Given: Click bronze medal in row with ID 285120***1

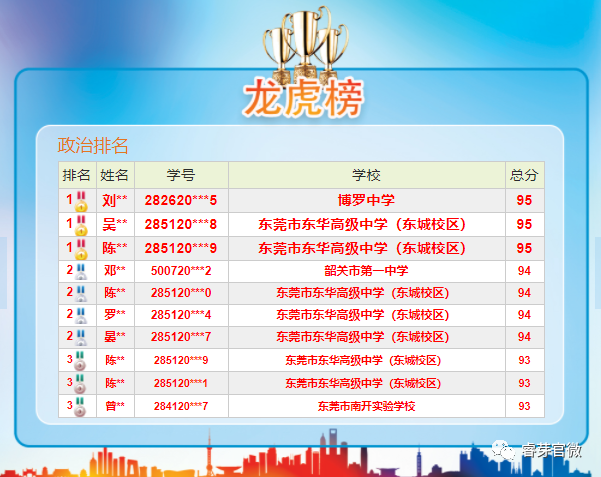Looking at the screenshot, I should (80, 384).
